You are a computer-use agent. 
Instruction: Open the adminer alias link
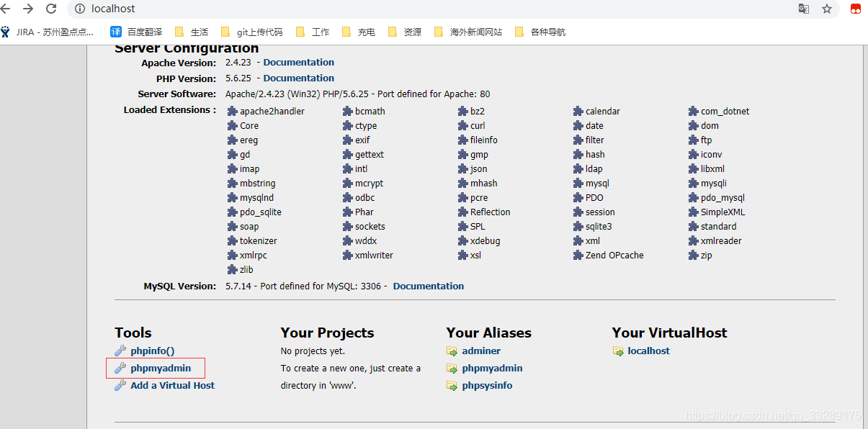481,351
